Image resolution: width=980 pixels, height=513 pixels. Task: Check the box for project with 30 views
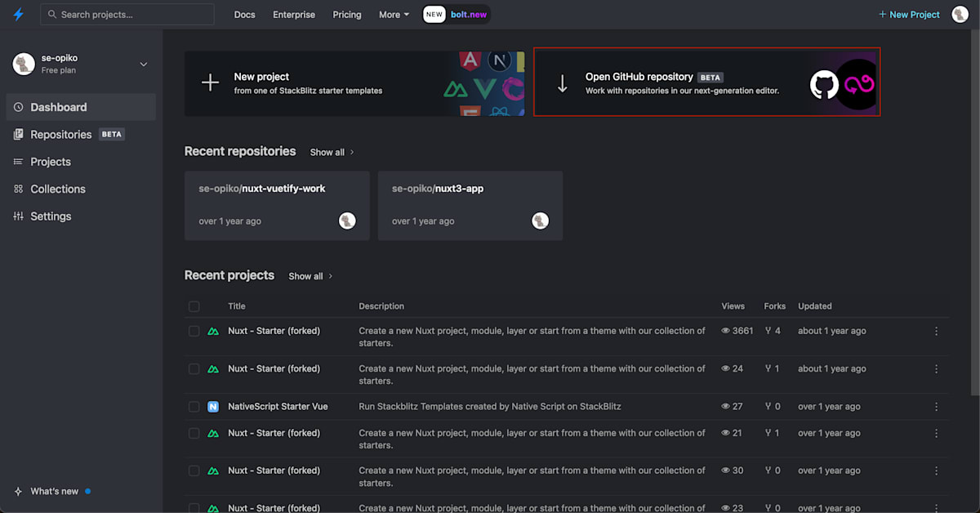[194, 471]
